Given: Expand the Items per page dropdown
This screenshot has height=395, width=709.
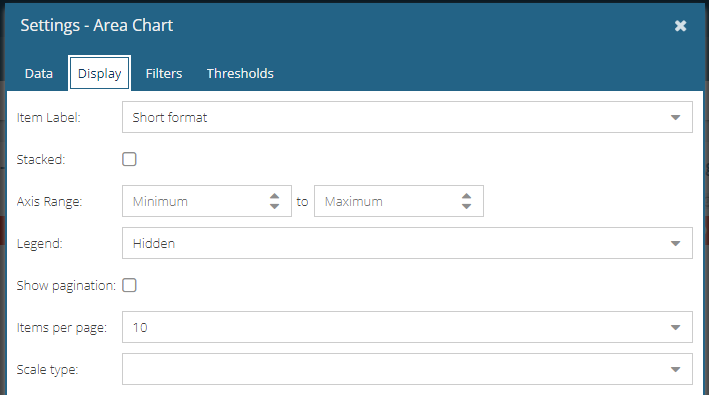Looking at the screenshot, I should (x=407, y=327).
